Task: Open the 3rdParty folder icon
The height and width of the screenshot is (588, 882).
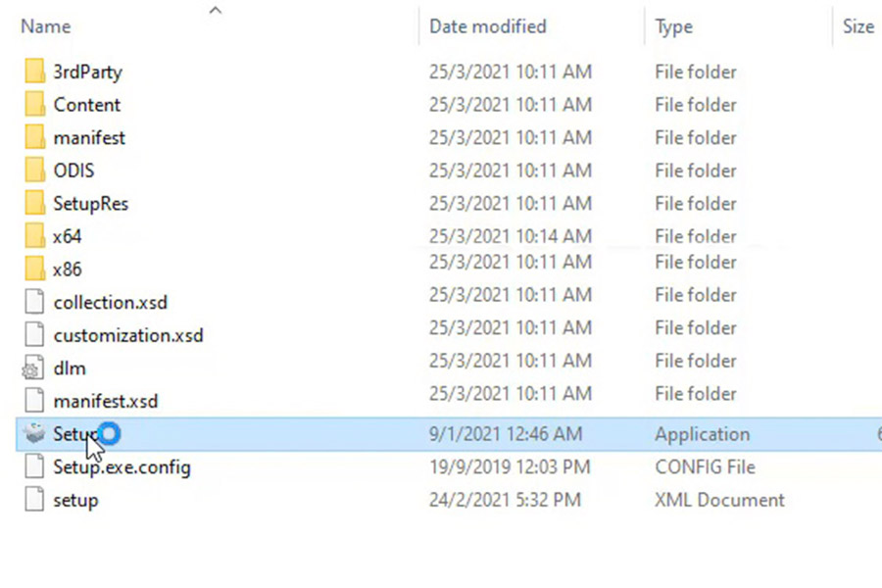Action: [x=34, y=72]
